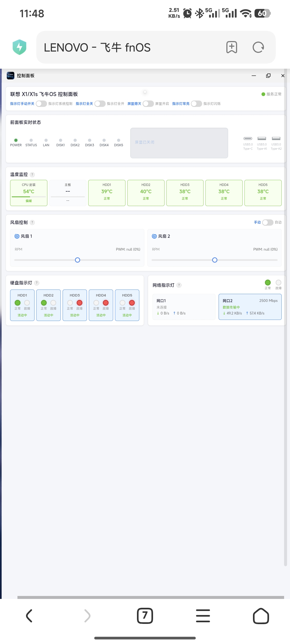290x644 pixels.
Task: Click the 风扇 2 spiral fan icon
Action: (x=154, y=236)
